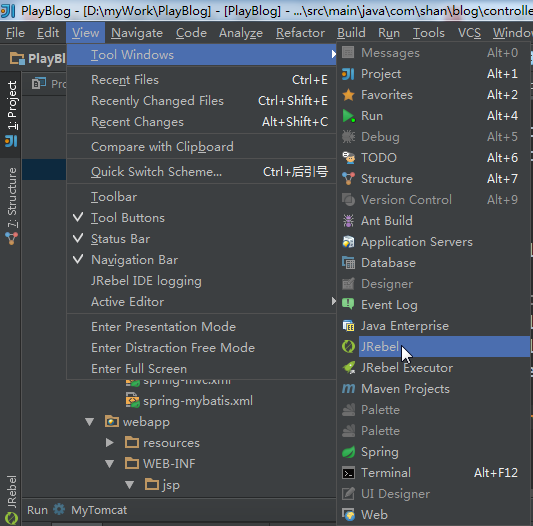The image size is (533, 526).
Task: Click the green Run arrow icon
Action: (x=348, y=116)
